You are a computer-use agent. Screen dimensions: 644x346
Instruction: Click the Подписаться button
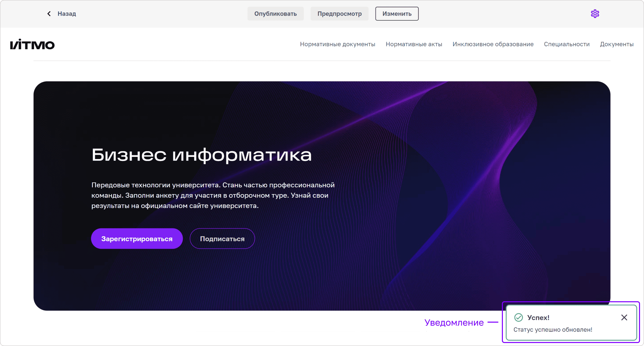[x=222, y=238]
